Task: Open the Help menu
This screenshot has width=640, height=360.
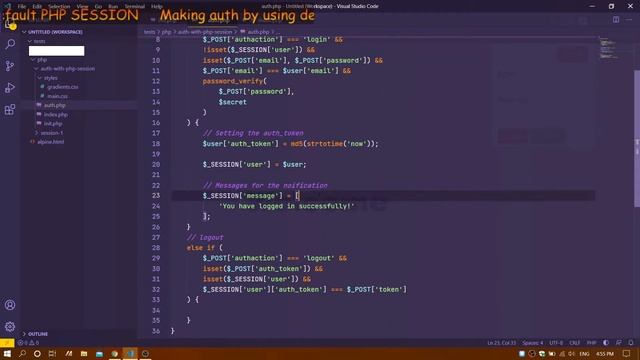Action: point(157,7)
